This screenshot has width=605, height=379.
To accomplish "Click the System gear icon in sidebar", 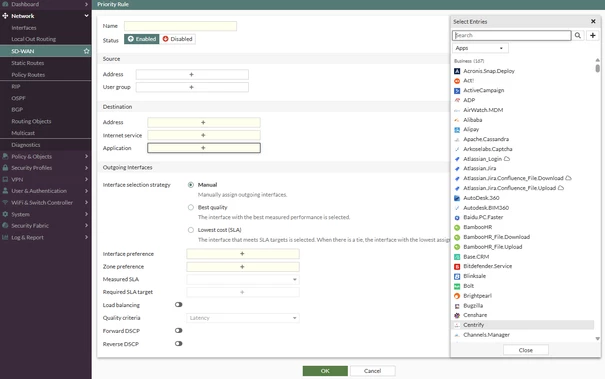I will coord(5,214).
